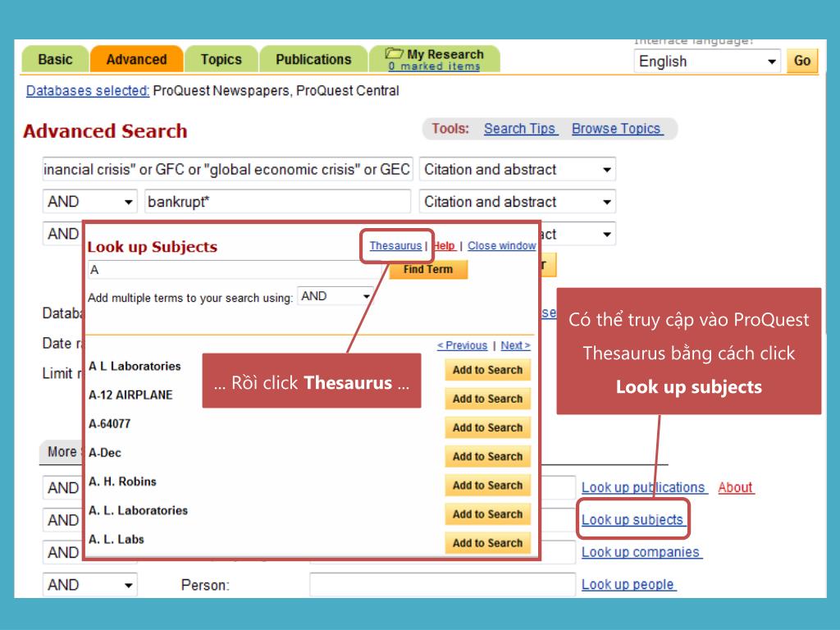Open the English interface language dropdown
Screen dimensions: 840x630
pyautogui.click(x=706, y=61)
